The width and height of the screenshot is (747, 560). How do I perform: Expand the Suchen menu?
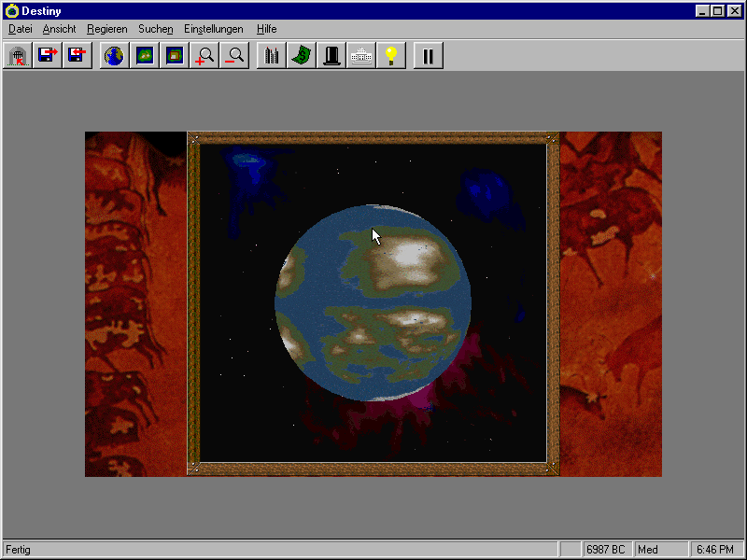(x=155, y=29)
